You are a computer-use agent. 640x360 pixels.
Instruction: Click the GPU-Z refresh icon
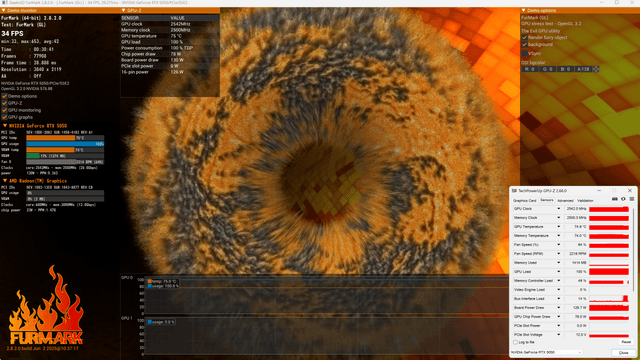click(x=623, y=199)
